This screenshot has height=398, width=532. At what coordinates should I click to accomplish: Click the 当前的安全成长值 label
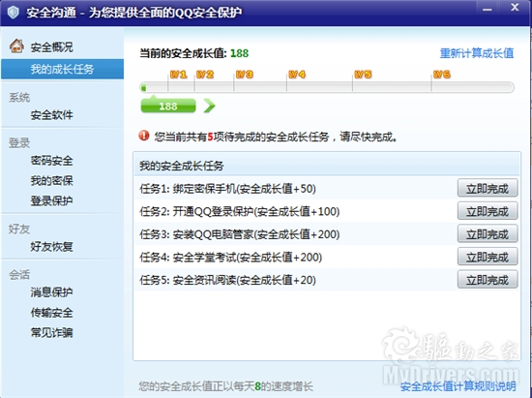point(183,53)
